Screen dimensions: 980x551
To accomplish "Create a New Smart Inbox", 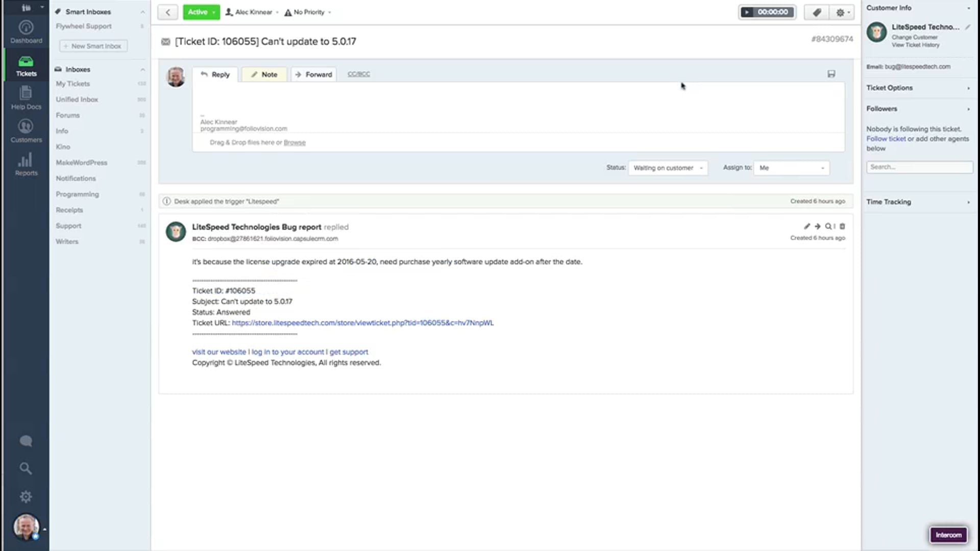I will click(93, 46).
